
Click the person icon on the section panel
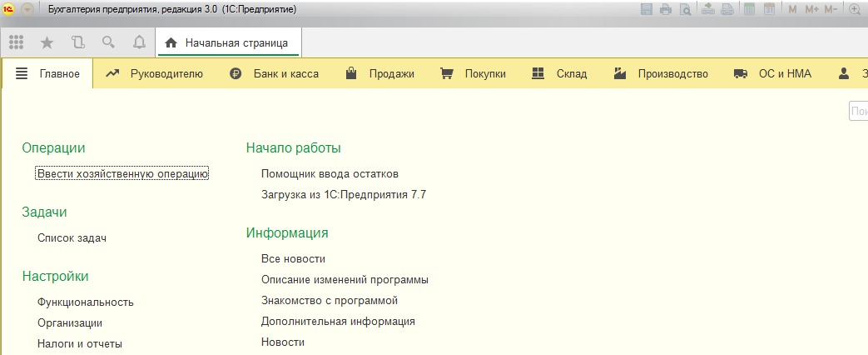tap(844, 74)
